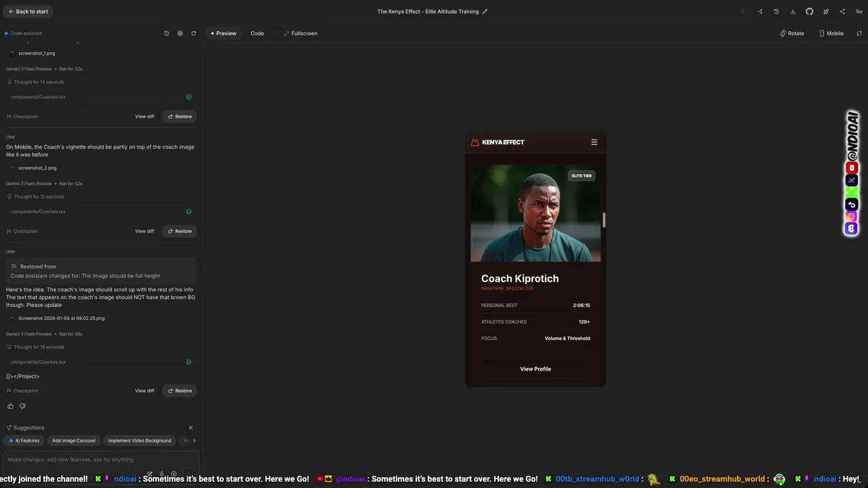The height and width of the screenshot is (488, 868).
Task: Reload the preview with the refresh icon
Action: tap(859, 33)
